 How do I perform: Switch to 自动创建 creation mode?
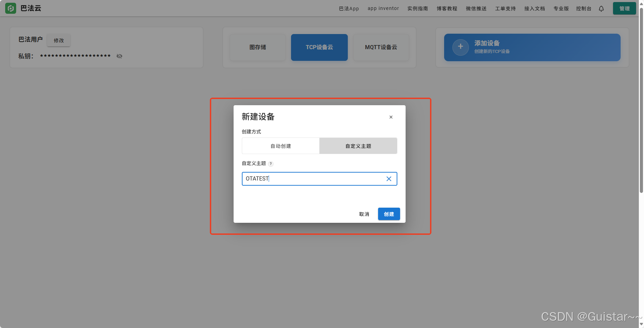(280, 146)
